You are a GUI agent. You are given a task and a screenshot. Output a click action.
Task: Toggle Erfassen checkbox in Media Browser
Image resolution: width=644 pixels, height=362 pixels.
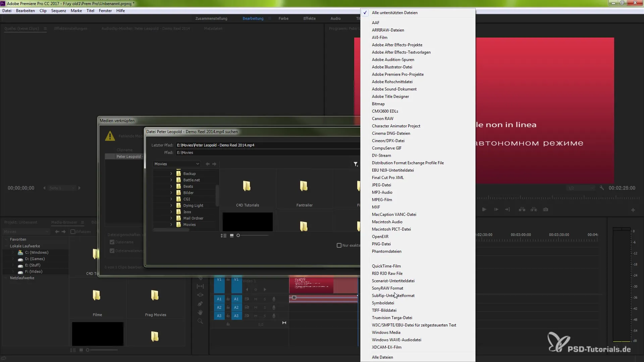click(x=73, y=232)
